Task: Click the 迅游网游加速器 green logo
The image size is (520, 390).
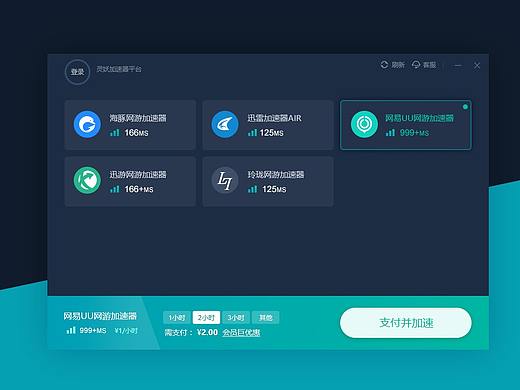Action: pyautogui.click(x=87, y=180)
